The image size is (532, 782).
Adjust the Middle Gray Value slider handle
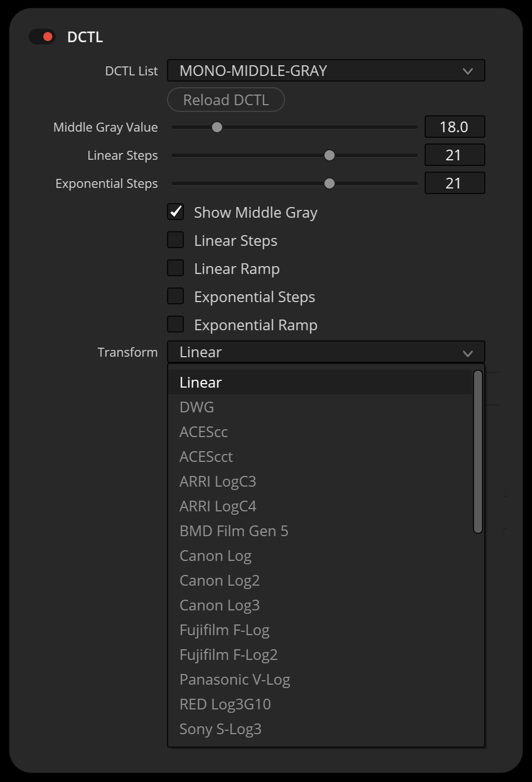217,127
